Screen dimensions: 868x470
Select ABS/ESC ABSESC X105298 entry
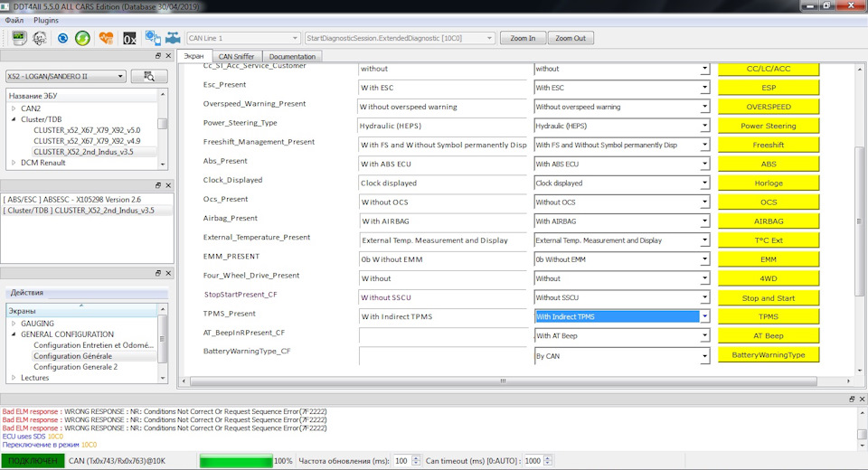pos(74,199)
